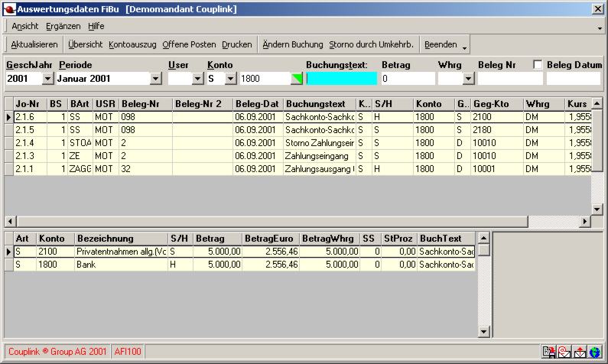Expand the User dropdown
The width and height of the screenshot is (608, 364).
pos(197,78)
